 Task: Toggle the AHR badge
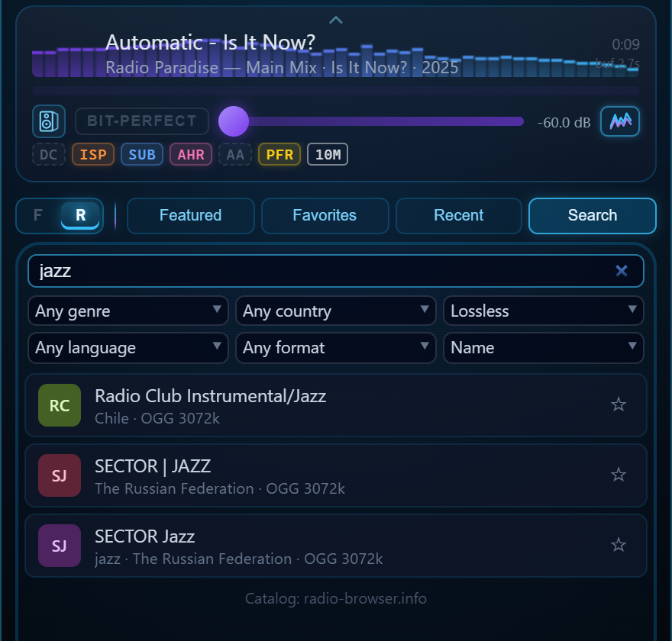coord(191,154)
